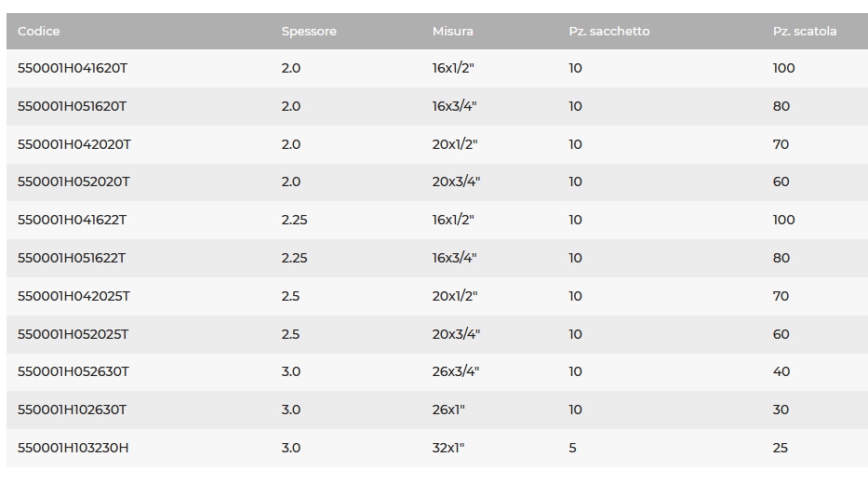Click product code 550001H103230H
The width and height of the screenshot is (868, 484).
pyautogui.click(x=73, y=448)
